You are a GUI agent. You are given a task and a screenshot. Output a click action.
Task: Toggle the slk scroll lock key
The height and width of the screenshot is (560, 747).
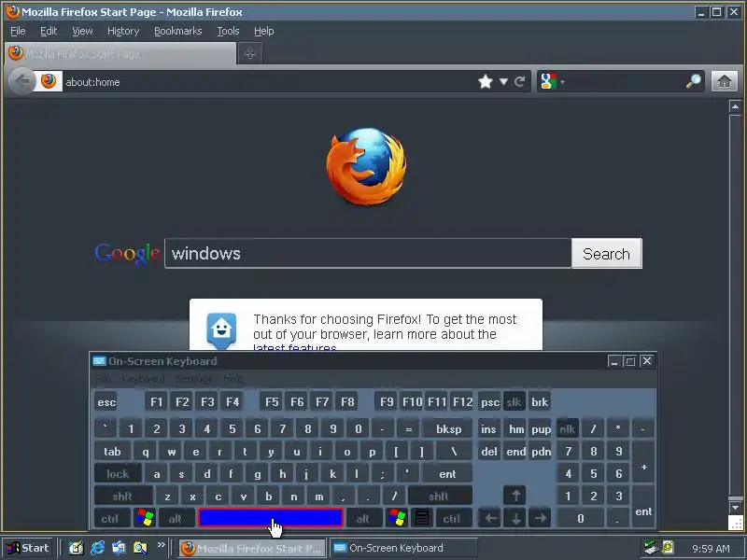click(514, 402)
